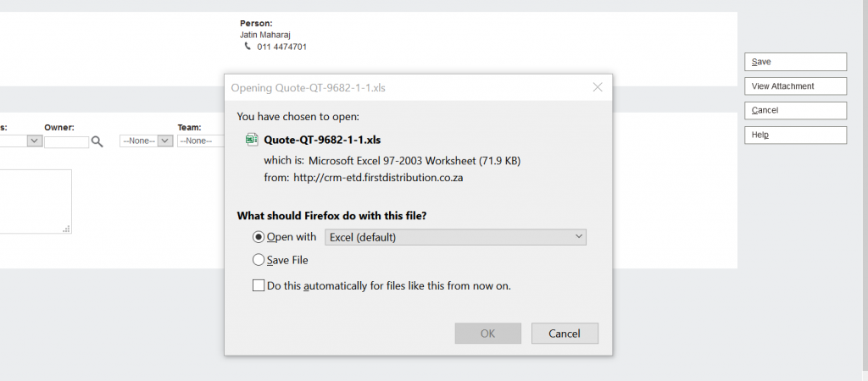Open the --None-- dropdown right of Owner
Viewport: 868px width, 381px height.
click(147, 141)
